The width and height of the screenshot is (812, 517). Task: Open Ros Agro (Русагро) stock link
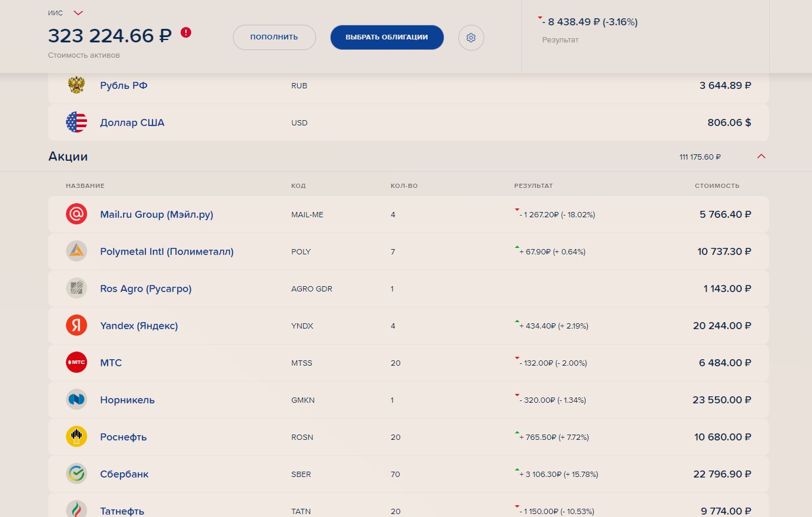point(146,289)
